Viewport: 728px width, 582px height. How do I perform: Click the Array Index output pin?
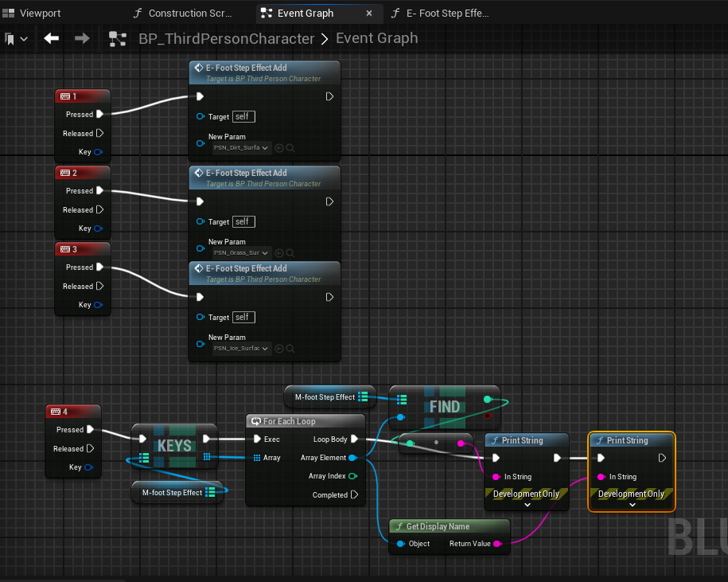click(352, 476)
